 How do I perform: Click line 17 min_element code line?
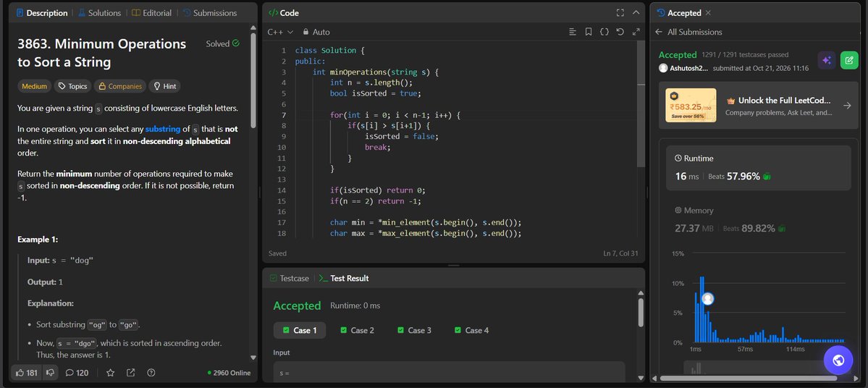point(426,222)
